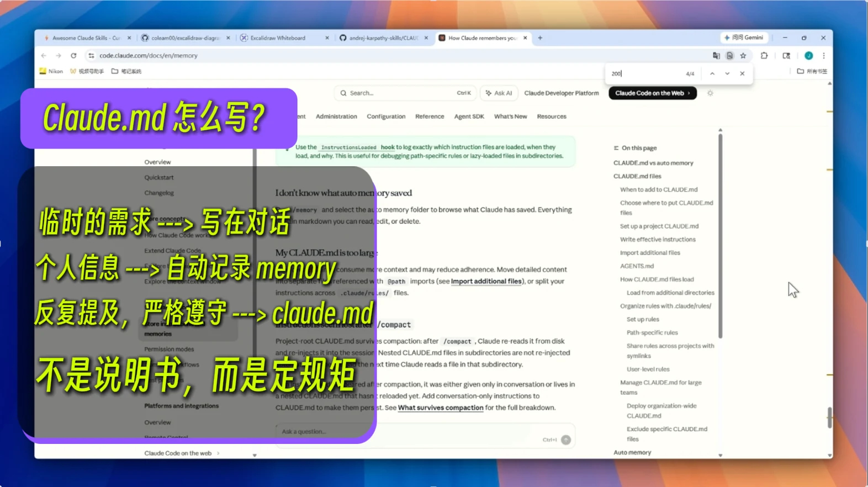Viewport: 868px width, 487px height.
Task: Open the extensions puzzle icon
Action: [764, 56]
